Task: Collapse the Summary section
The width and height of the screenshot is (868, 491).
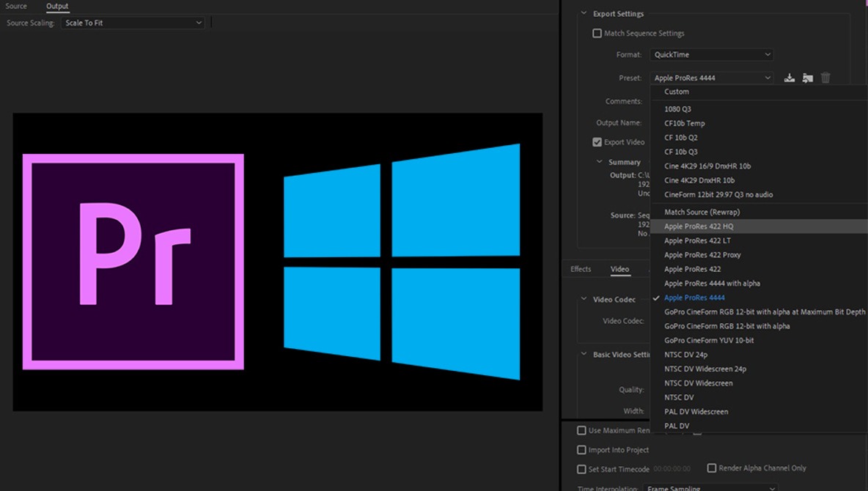Action: [599, 162]
